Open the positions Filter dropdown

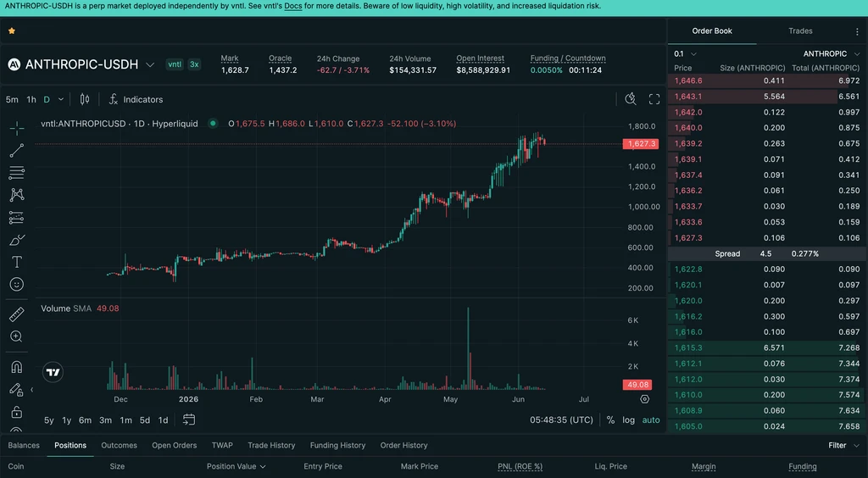[844, 445]
